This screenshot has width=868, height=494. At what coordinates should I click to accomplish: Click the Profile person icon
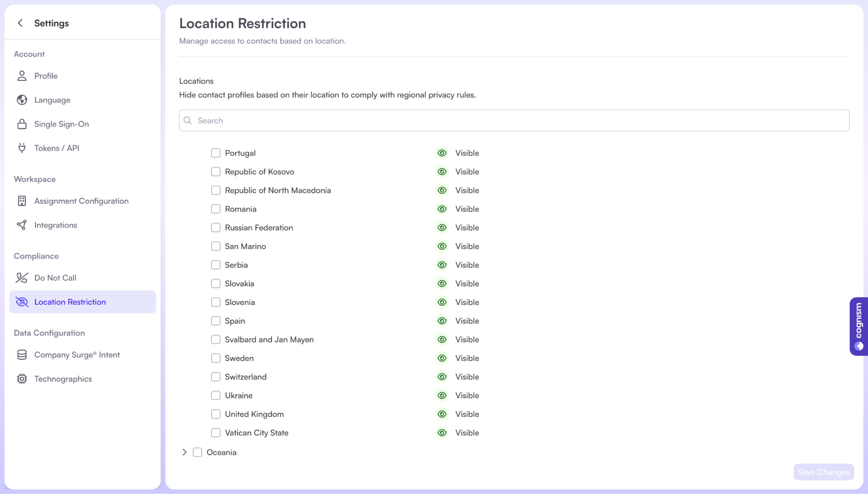pyautogui.click(x=22, y=76)
